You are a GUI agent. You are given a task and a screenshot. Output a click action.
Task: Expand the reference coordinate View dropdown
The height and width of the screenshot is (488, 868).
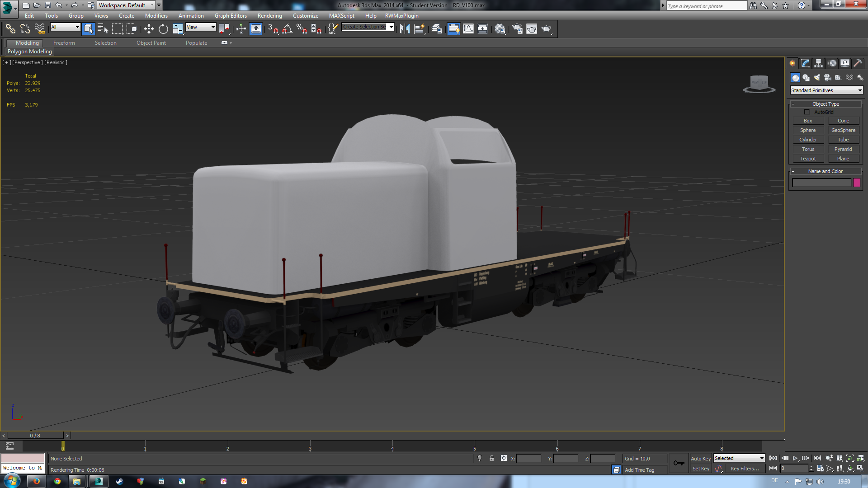(201, 27)
